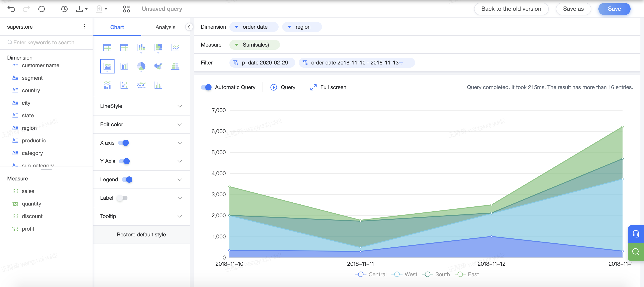
Task: Toggle the Legend switch
Action: click(x=127, y=179)
